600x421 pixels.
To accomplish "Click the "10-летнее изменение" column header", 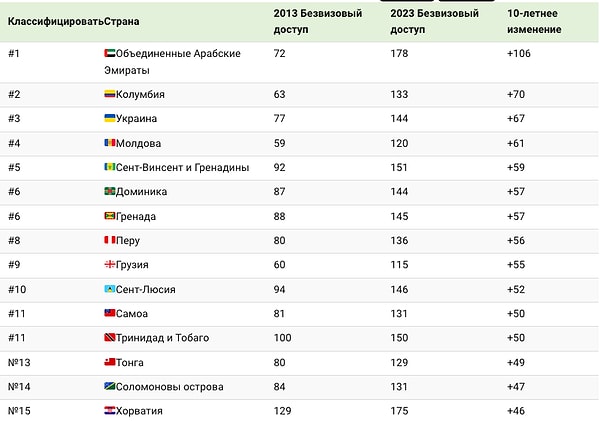I will pyautogui.click(x=536, y=20).
